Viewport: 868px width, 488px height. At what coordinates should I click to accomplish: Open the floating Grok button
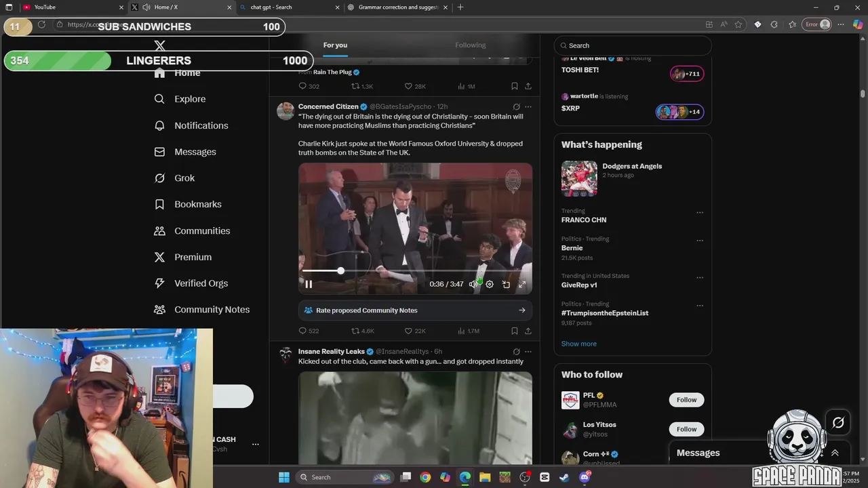pos(838,423)
